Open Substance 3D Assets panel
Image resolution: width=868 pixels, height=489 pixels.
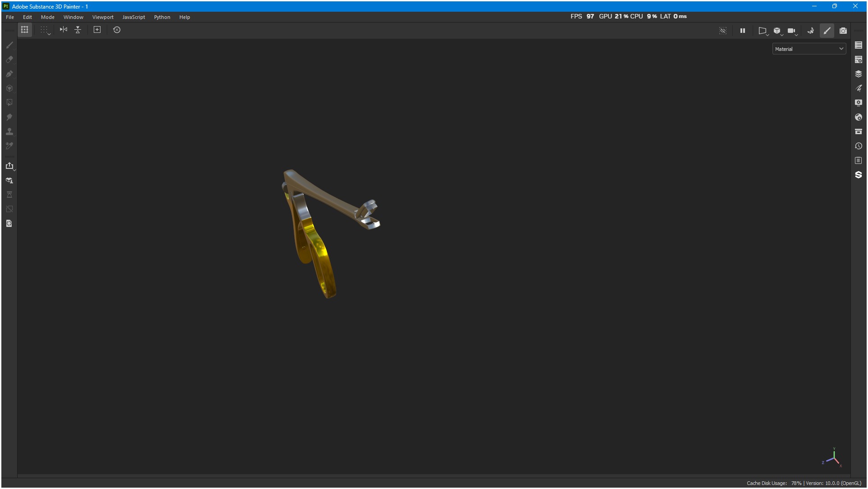pos(859,175)
